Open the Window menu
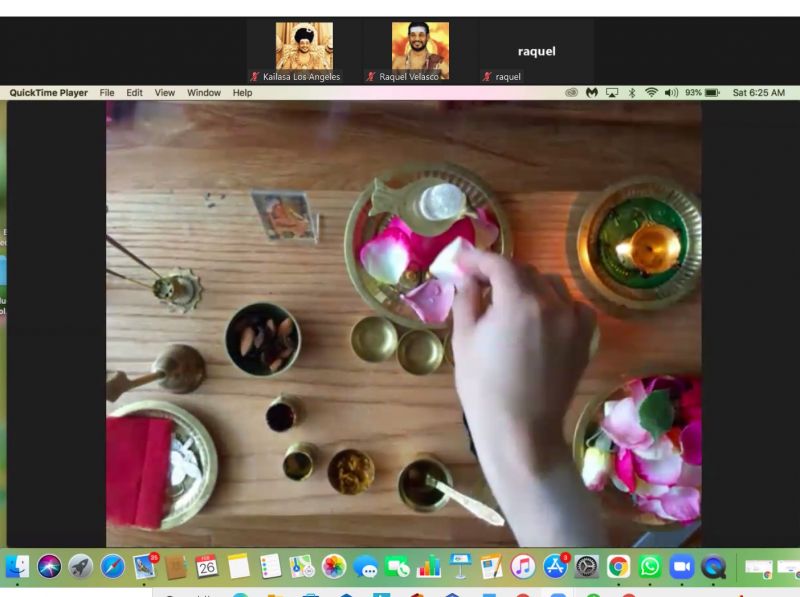This screenshot has height=597, width=800. (x=204, y=93)
